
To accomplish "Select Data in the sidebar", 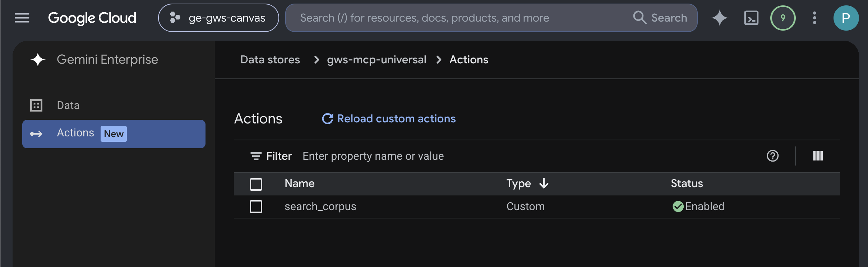I will tap(114, 105).
